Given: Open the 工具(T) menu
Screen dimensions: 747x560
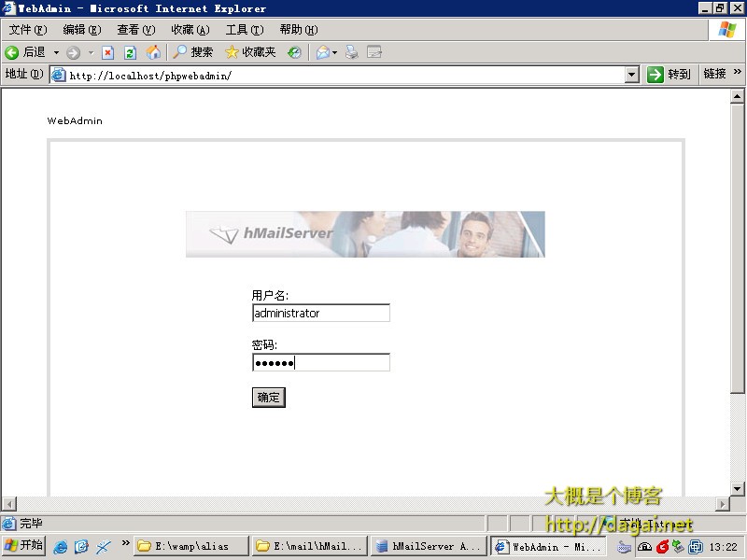Looking at the screenshot, I should pyautogui.click(x=245, y=30).
